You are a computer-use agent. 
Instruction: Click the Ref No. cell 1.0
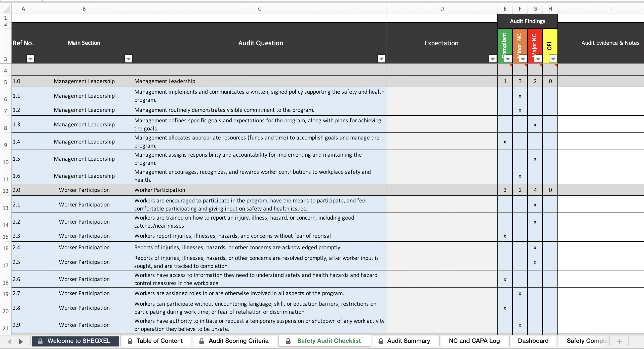point(23,81)
